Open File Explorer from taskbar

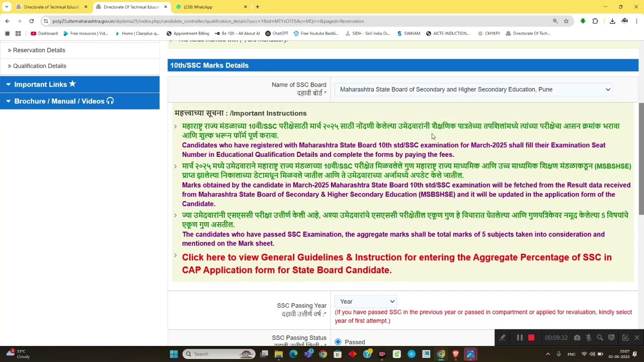click(x=279, y=354)
